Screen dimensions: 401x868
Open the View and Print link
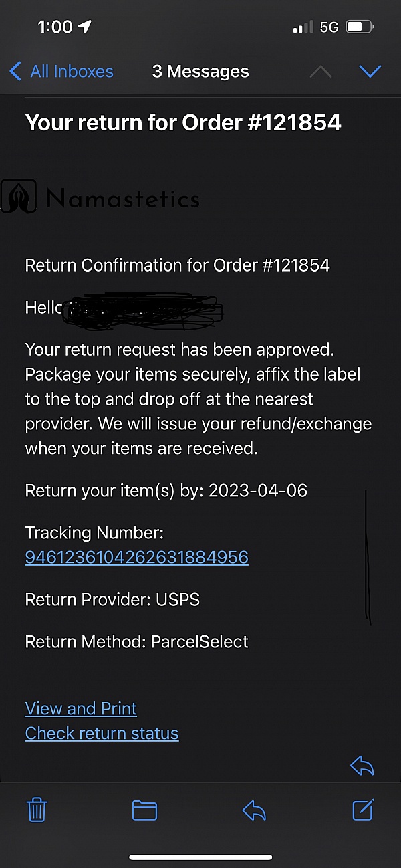(x=81, y=708)
